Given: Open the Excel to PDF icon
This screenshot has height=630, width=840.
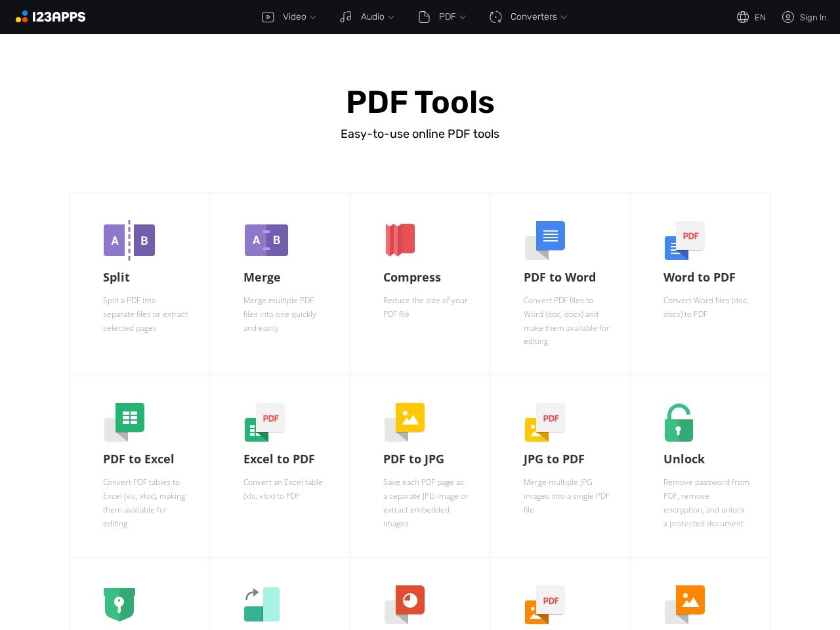Looking at the screenshot, I should coord(264,422).
